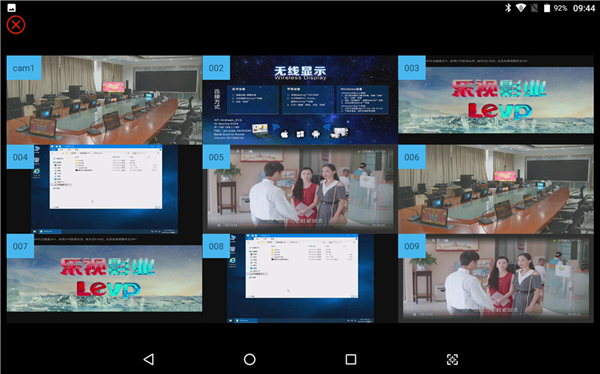Open the 006 conference room feed
600x374 pixels.
(x=496, y=189)
